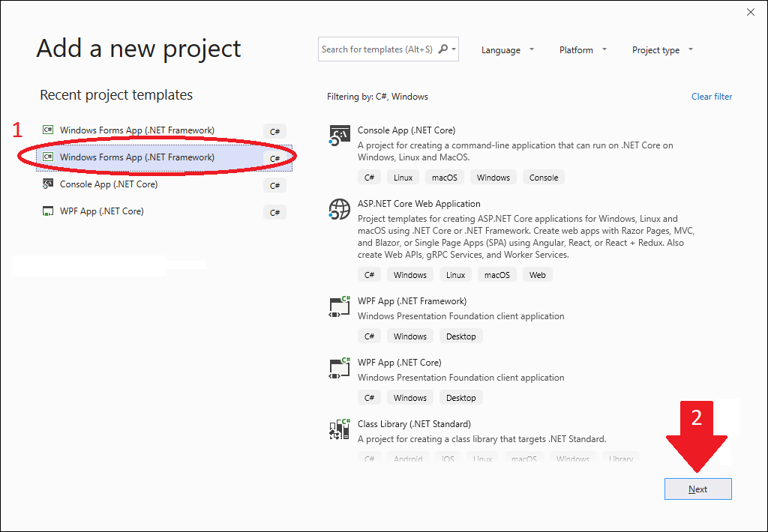Image resolution: width=768 pixels, height=532 pixels.
Task: Click the Windows tag under ASP.NET Core Web Application
Action: tap(410, 275)
